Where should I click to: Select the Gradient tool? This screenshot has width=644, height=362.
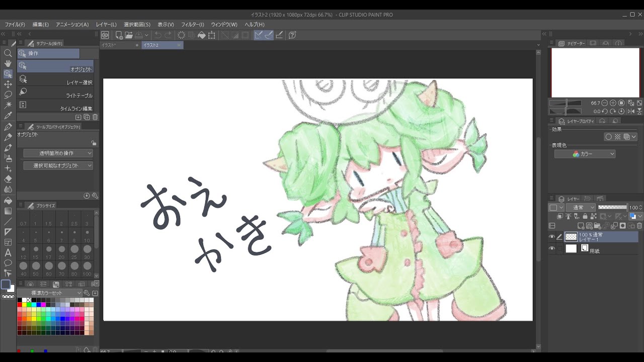tap(8, 211)
